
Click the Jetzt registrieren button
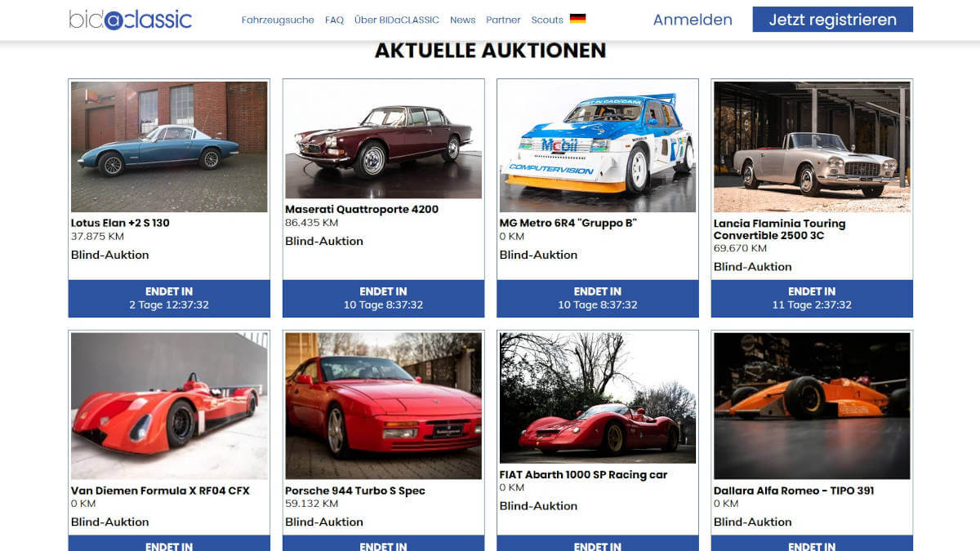coord(833,20)
